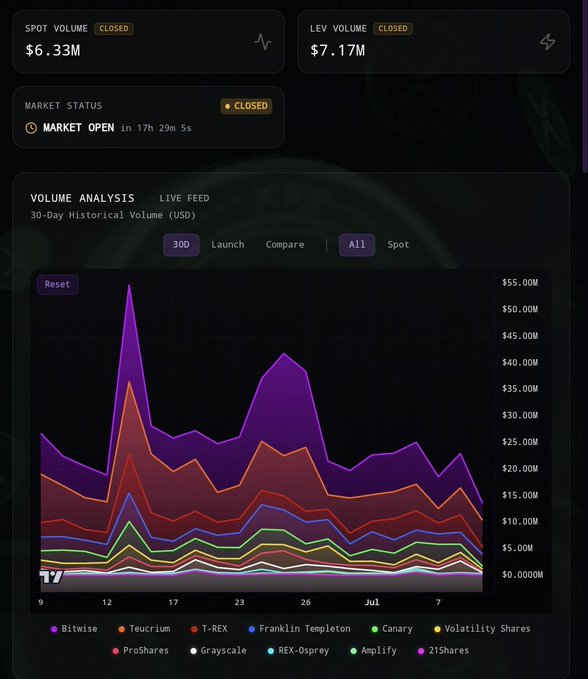This screenshot has height=679, width=588.
Task: Click the 30-Day Historical Volume subtitle
Action: point(113,215)
